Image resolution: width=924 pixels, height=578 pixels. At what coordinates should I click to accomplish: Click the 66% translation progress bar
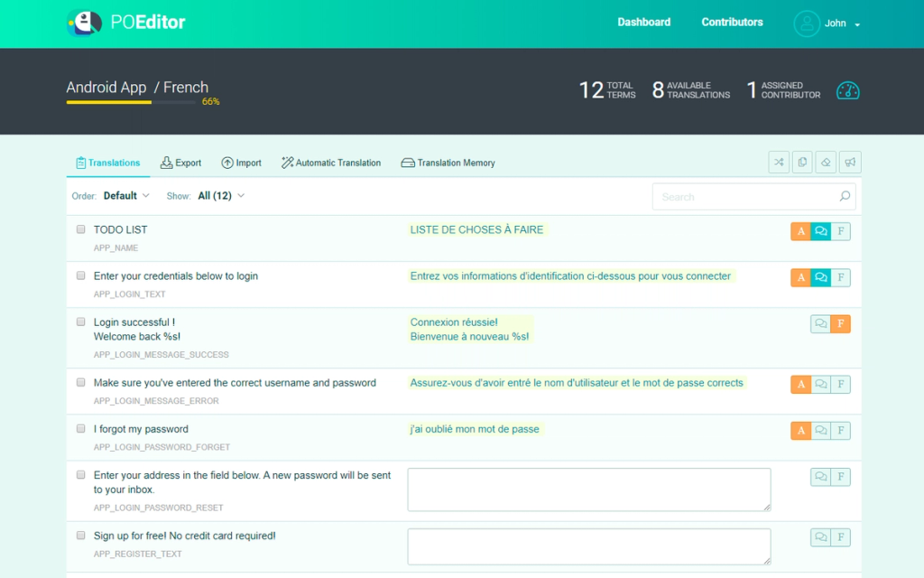point(131,102)
